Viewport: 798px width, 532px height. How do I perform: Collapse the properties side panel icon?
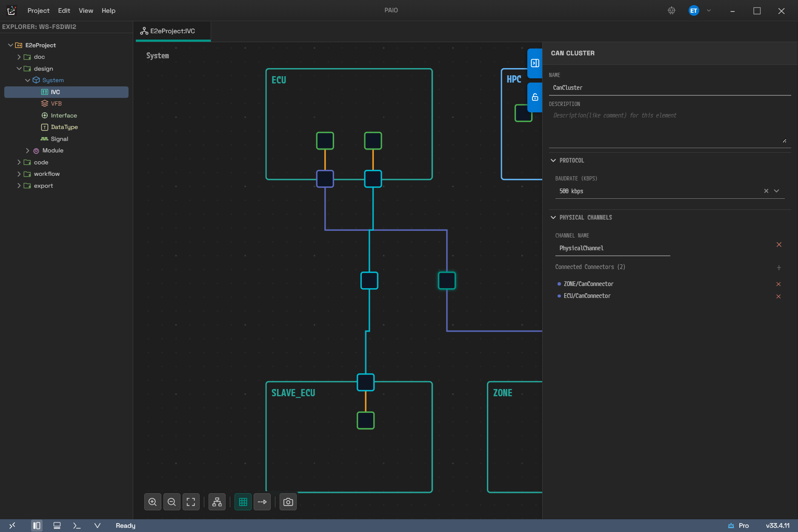tap(535, 63)
